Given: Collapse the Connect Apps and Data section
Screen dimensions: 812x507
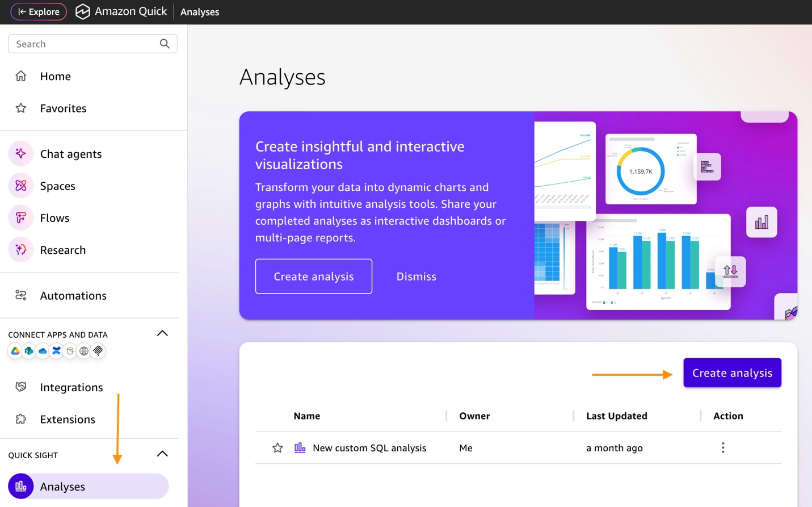Looking at the screenshot, I should click(162, 333).
